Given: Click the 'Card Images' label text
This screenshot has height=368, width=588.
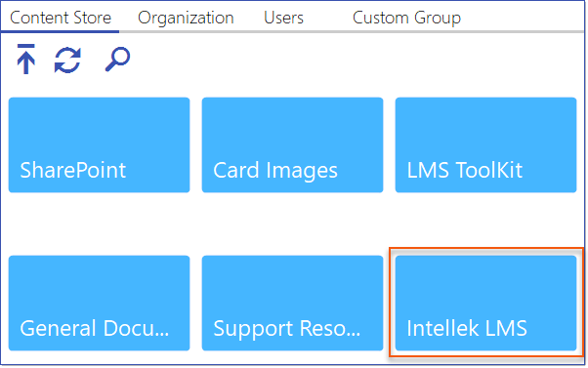Looking at the screenshot, I should 275,171.
